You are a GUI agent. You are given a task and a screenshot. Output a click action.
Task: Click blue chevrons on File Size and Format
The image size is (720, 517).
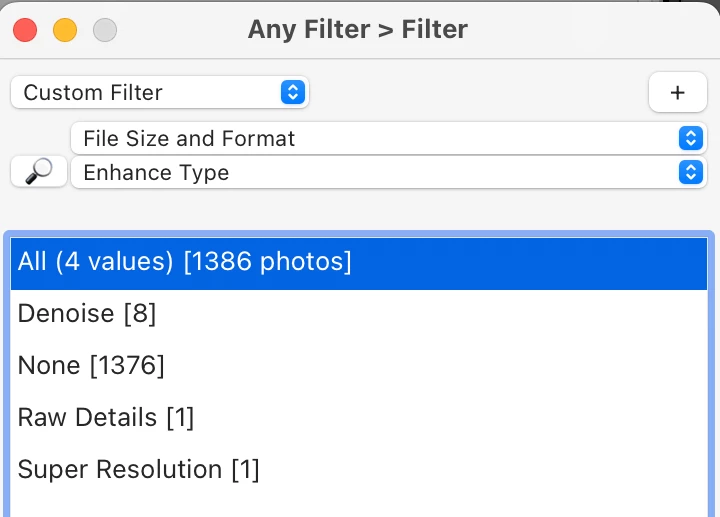(x=690, y=138)
